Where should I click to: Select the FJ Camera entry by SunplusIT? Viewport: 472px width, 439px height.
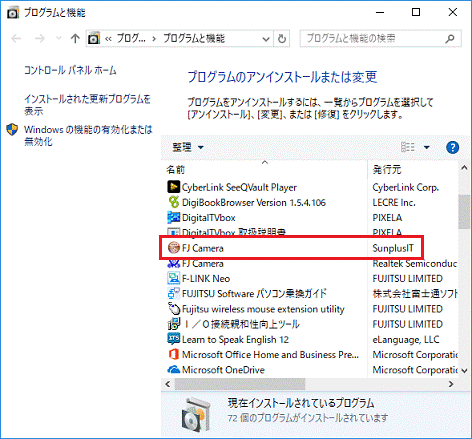(203, 248)
